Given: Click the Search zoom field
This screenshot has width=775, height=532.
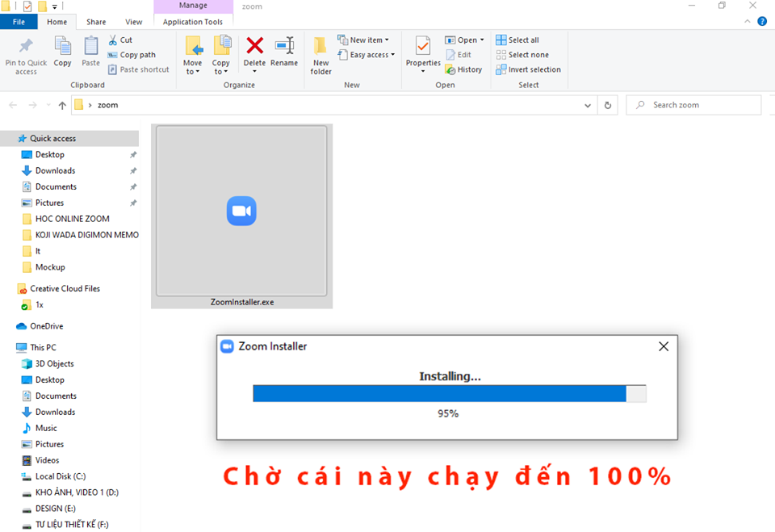Looking at the screenshot, I should click(693, 105).
